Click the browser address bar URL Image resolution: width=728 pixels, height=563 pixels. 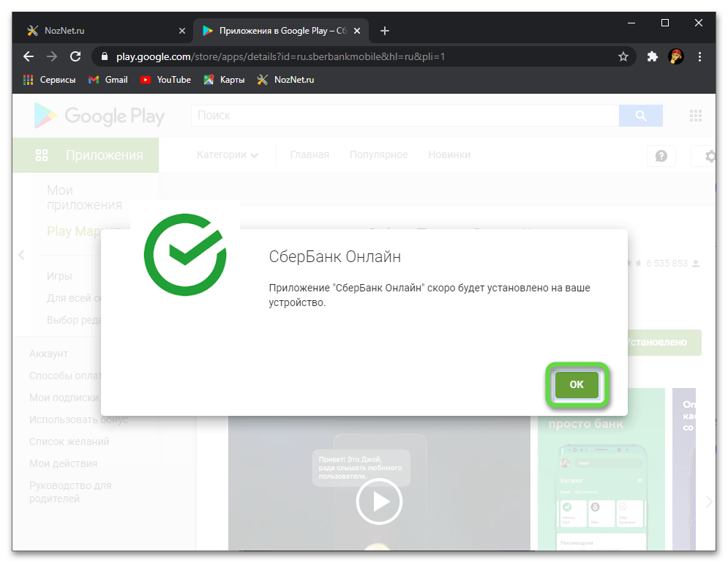[x=280, y=56]
